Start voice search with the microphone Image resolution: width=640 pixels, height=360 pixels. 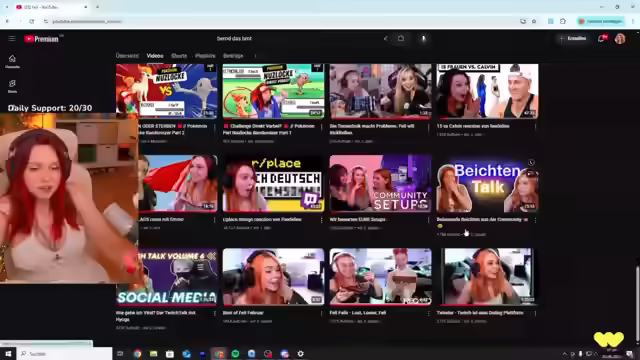point(423,38)
